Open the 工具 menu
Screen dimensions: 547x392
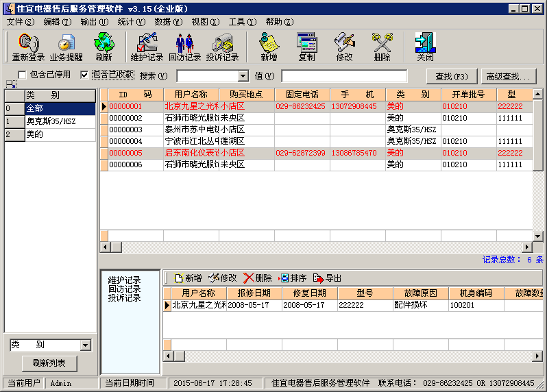click(x=237, y=22)
